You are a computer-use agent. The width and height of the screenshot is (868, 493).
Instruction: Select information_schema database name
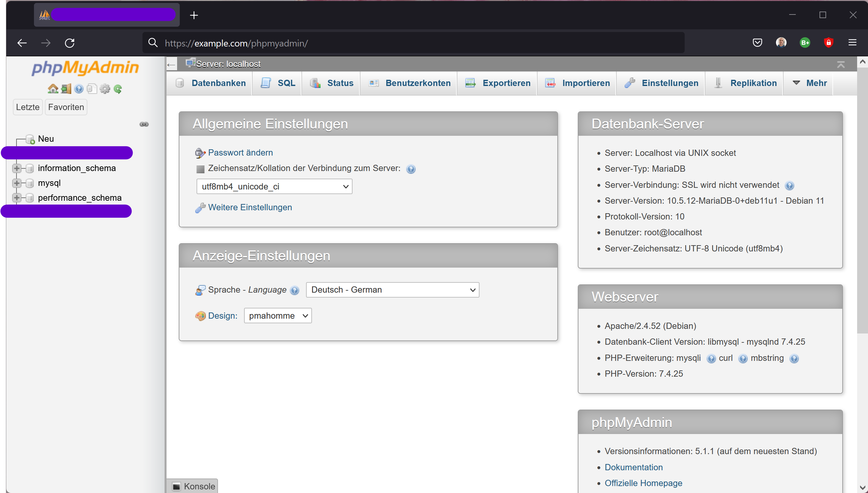coord(77,168)
